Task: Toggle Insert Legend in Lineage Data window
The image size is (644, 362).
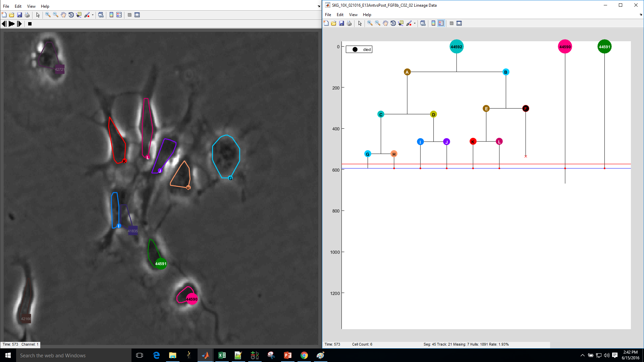Action: [x=441, y=23]
